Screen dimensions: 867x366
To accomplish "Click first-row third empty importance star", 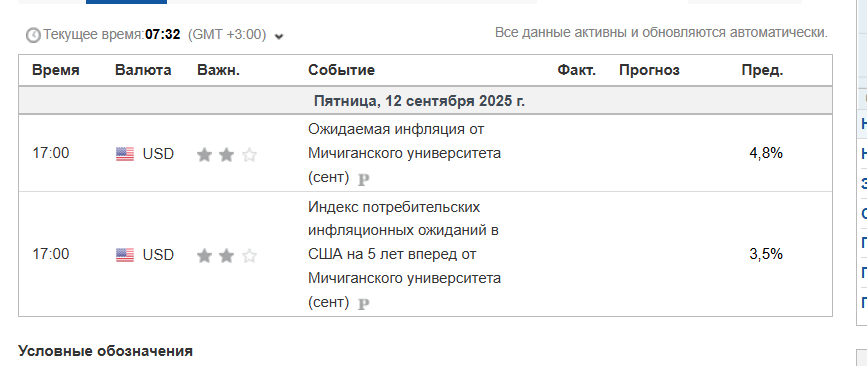I will point(249,155).
